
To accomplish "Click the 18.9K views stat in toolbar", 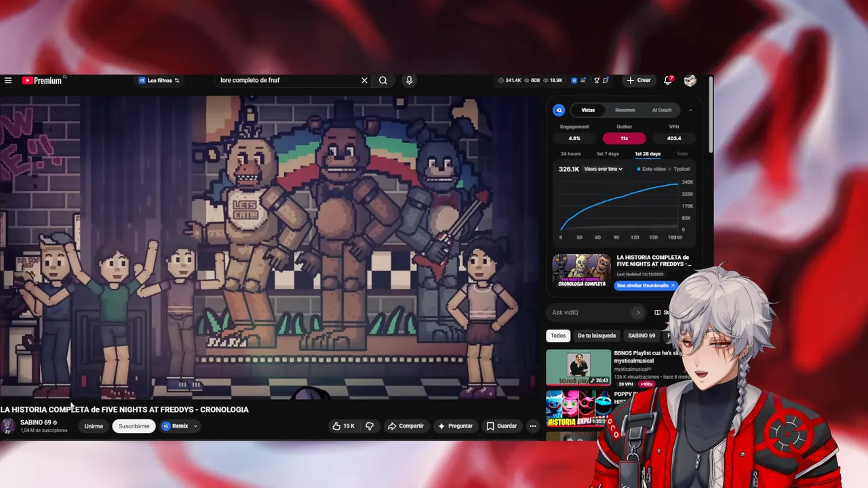I will [x=553, y=80].
